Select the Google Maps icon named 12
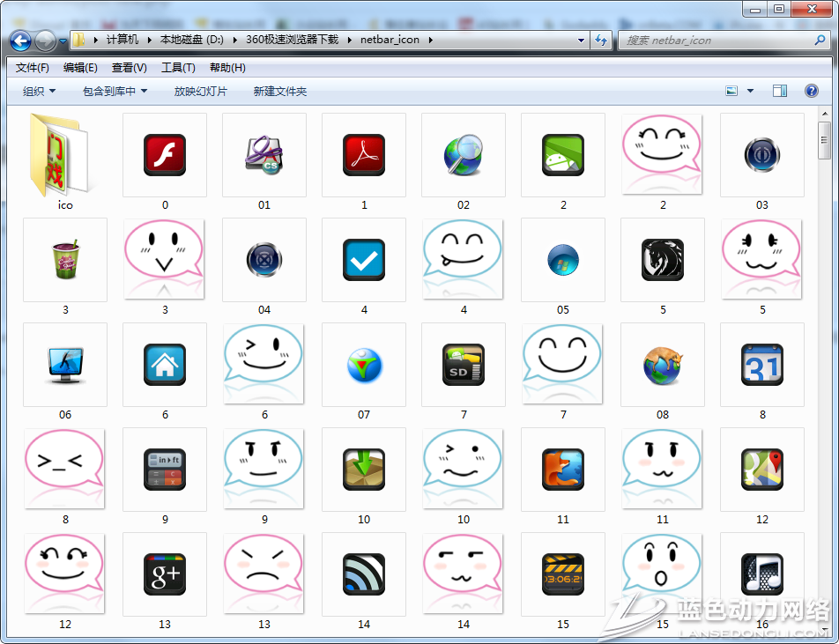Viewport: 839px width, 644px height. click(x=761, y=470)
